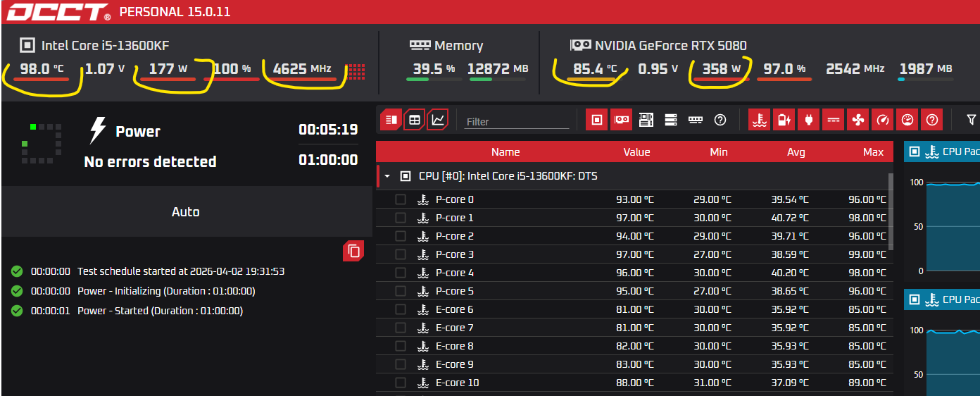Check the P-core 4 checkbox
Screen dimensions: 980x396
(x=401, y=273)
